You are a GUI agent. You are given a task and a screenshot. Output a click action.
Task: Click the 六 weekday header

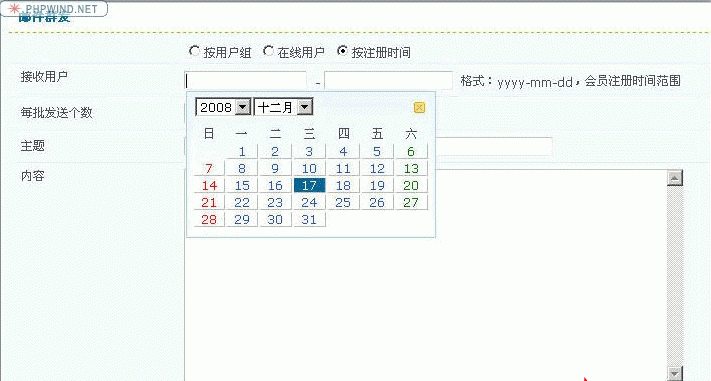tap(411, 133)
